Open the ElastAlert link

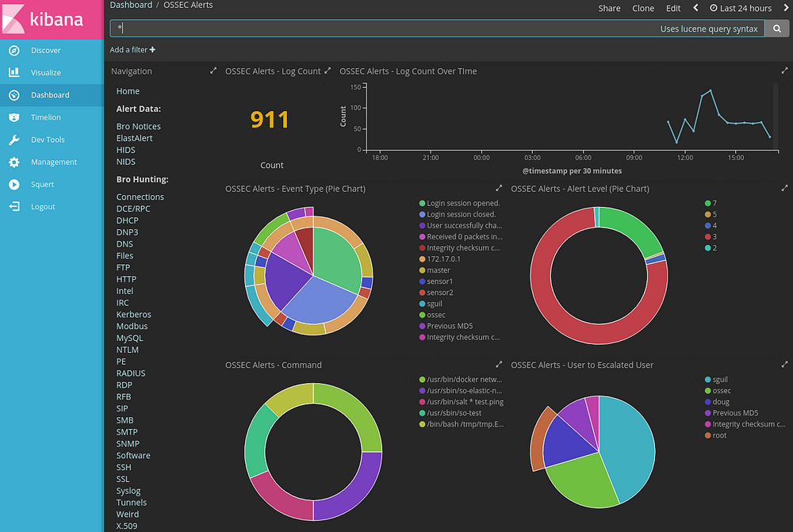134,138
